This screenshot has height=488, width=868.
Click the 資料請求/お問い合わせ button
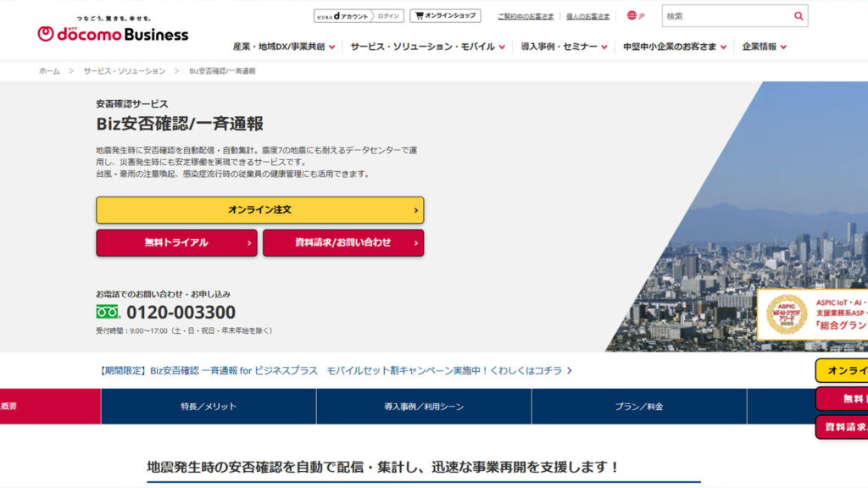(x=343, y=243)
